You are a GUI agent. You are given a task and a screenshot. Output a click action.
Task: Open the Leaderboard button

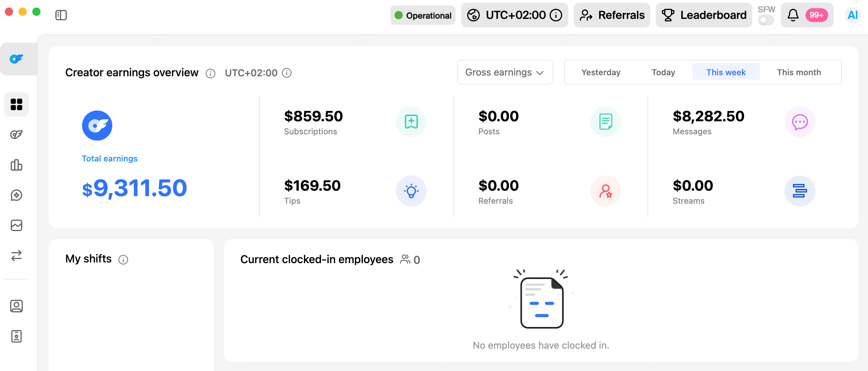coord(704,15)
